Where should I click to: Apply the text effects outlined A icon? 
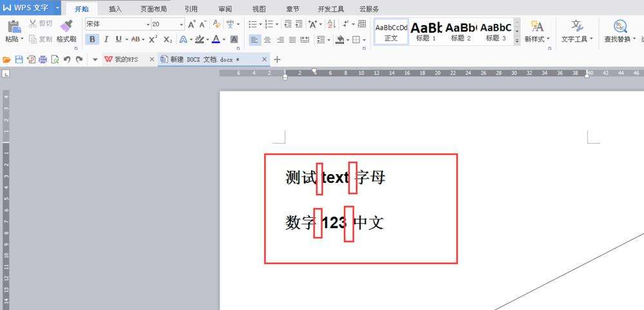183,39
